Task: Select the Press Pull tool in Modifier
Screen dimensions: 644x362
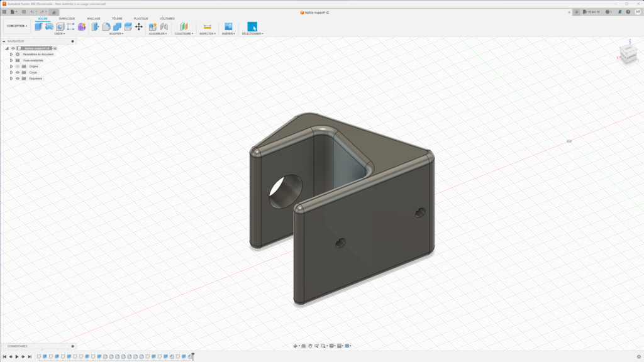Action: coord(96,26)
